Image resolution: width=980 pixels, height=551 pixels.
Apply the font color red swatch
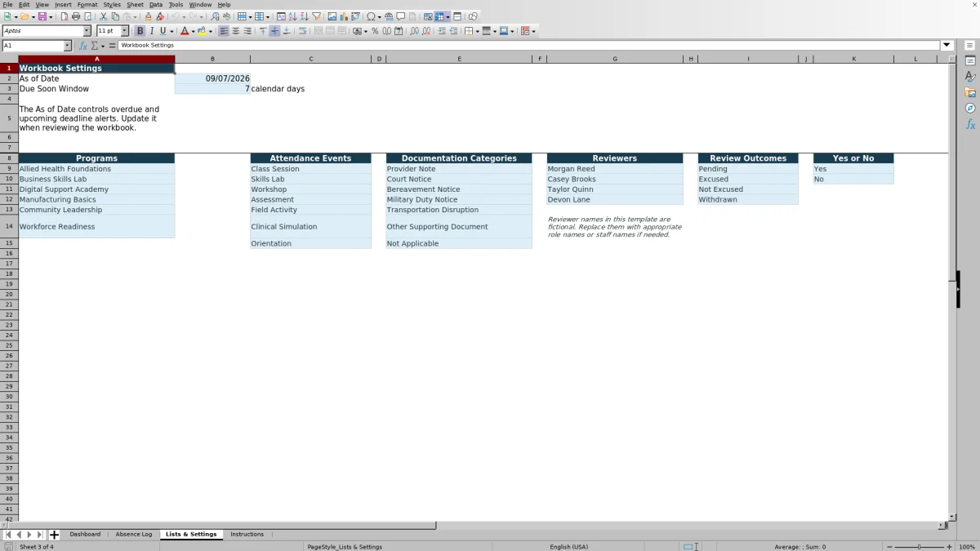tap(184, 31)
